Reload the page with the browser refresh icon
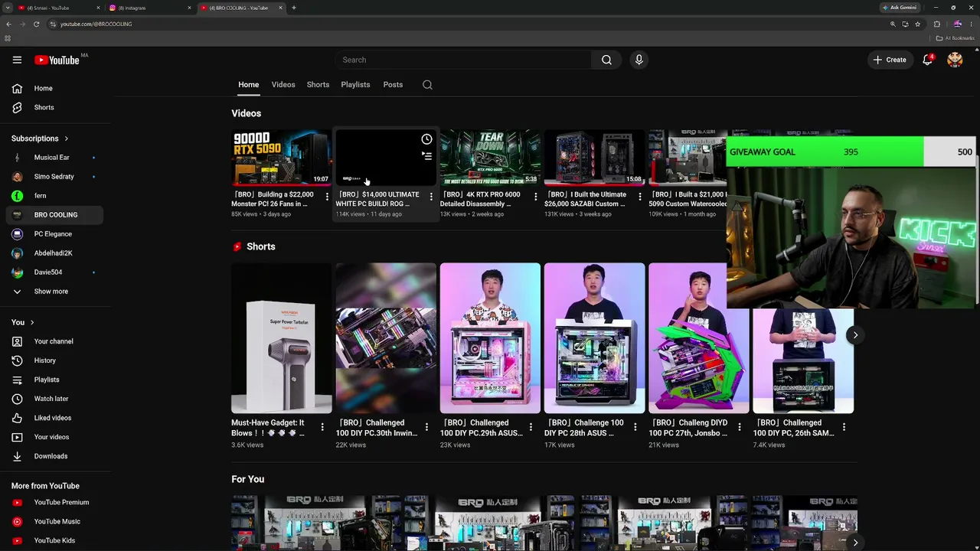 36,24
